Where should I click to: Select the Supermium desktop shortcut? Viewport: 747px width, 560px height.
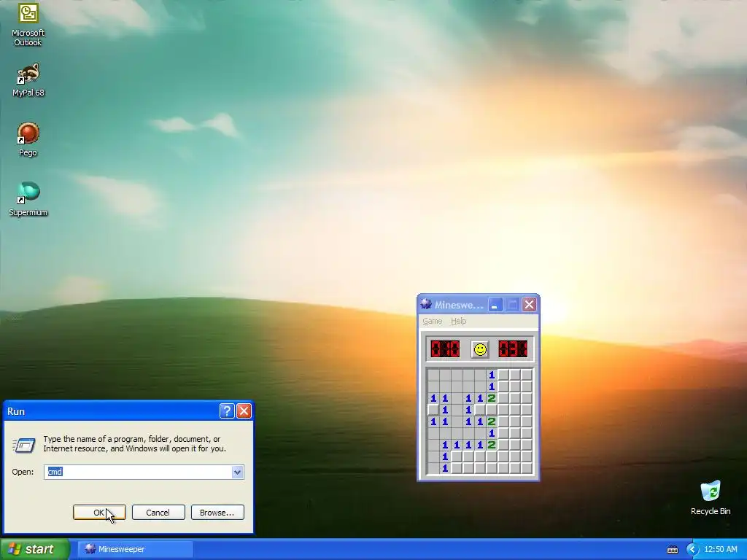tap(28, 199)
